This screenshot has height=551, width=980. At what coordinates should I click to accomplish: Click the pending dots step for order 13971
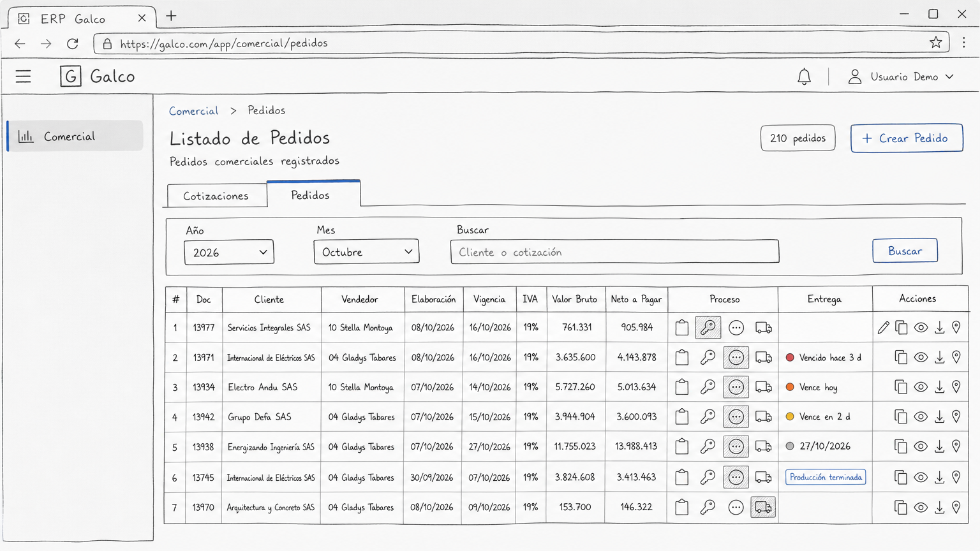point(736,358)
